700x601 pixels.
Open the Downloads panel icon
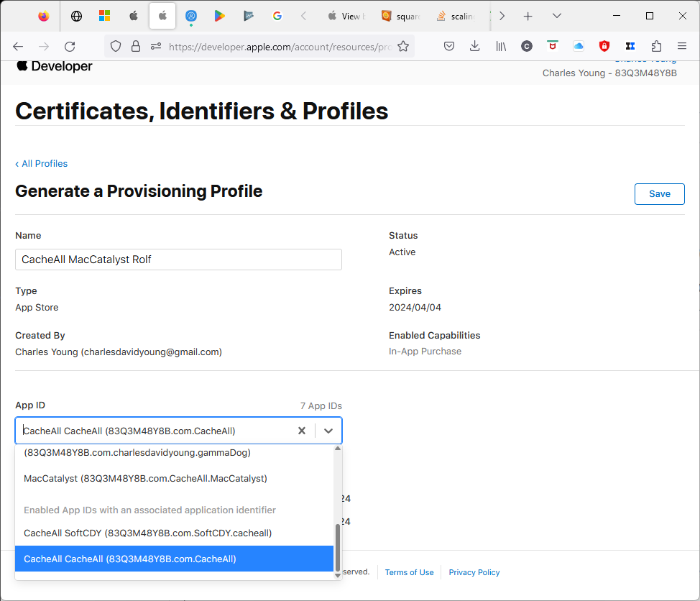click(x=475, y=46)
